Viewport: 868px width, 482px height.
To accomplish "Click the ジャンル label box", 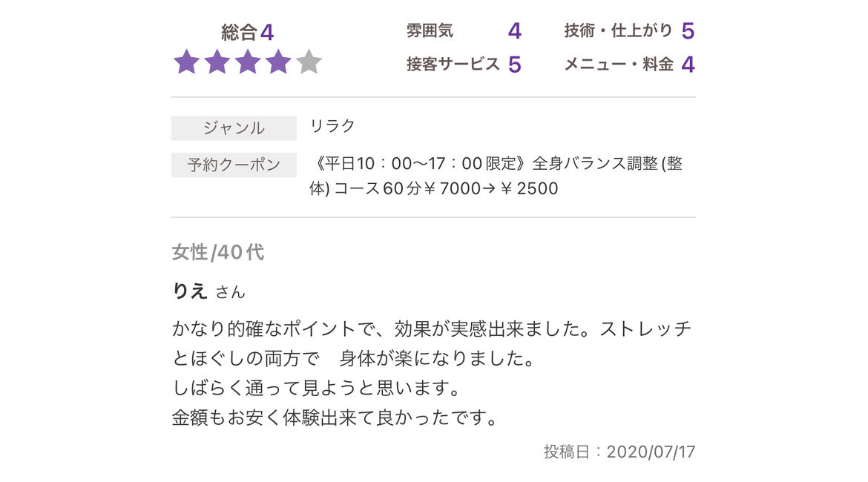I will tap(234, 128).
